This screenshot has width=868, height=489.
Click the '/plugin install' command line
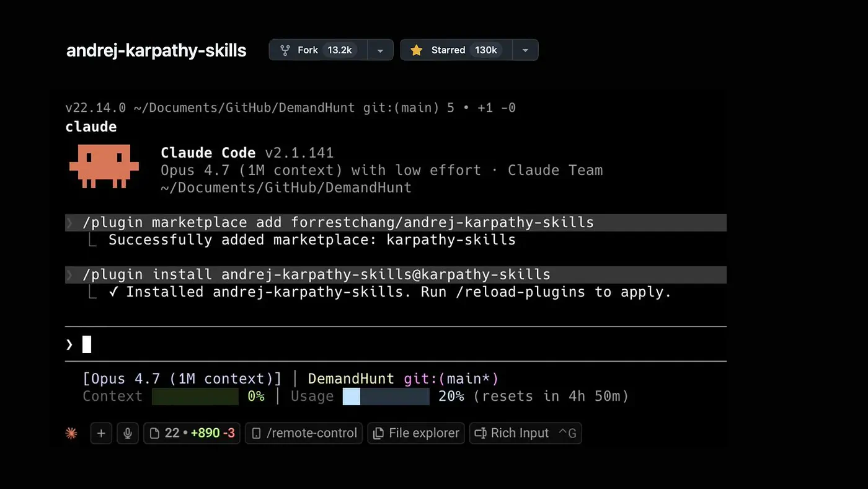(396, 274)
